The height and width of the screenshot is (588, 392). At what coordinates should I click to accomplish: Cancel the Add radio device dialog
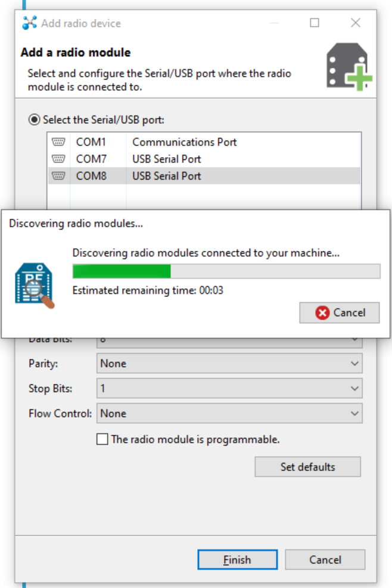[325, 559]
